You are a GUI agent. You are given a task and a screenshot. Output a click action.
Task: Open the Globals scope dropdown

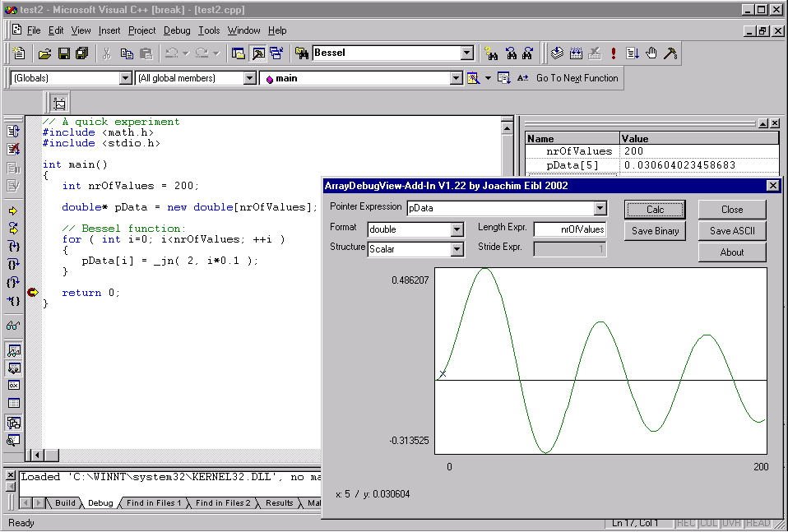(124, 78)
